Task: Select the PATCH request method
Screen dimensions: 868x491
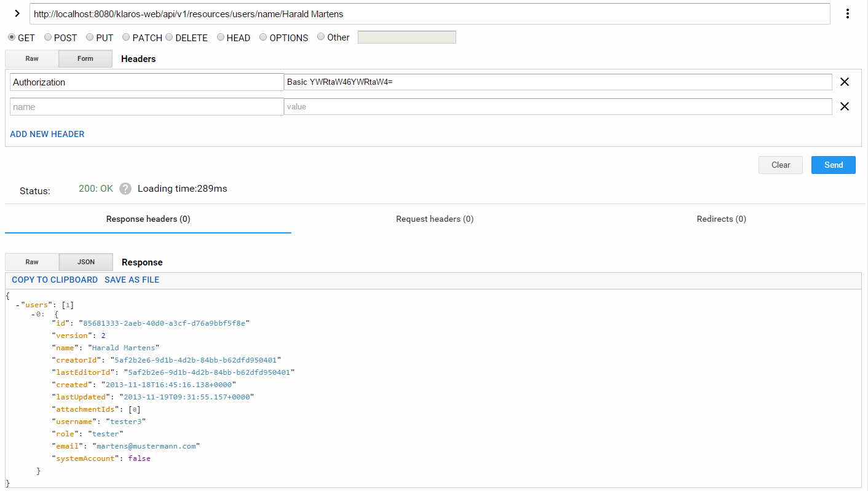Action: click(x=125, y=37)
